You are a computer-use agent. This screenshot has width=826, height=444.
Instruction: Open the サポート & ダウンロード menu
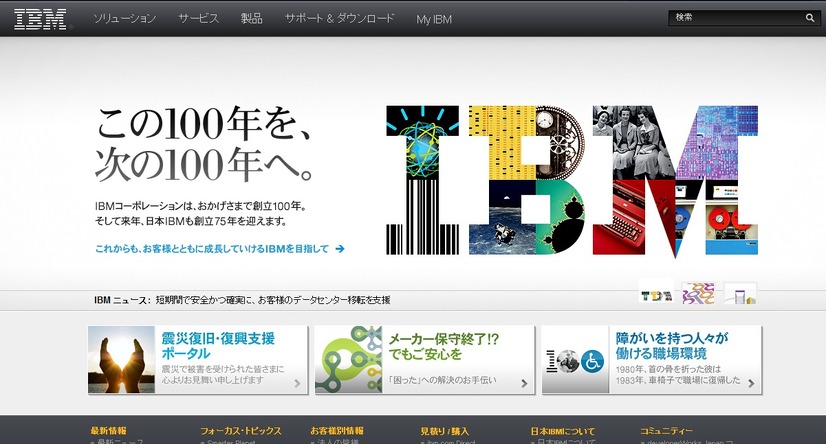[339, 19]
